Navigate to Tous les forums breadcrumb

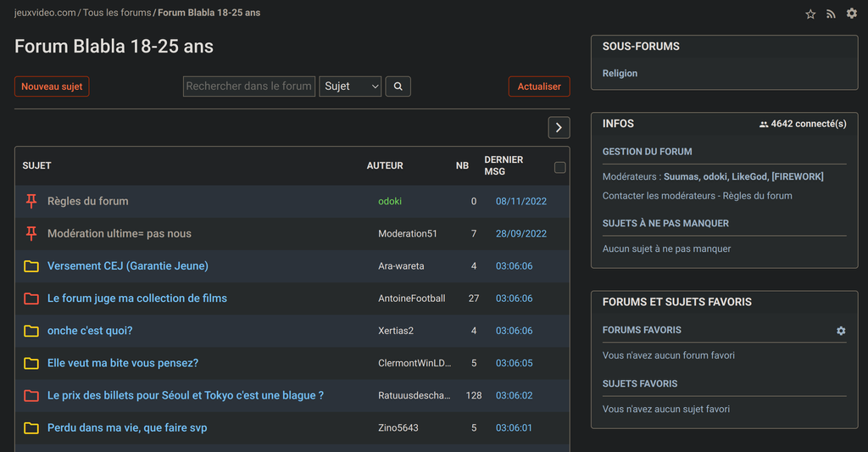point(117,13)
